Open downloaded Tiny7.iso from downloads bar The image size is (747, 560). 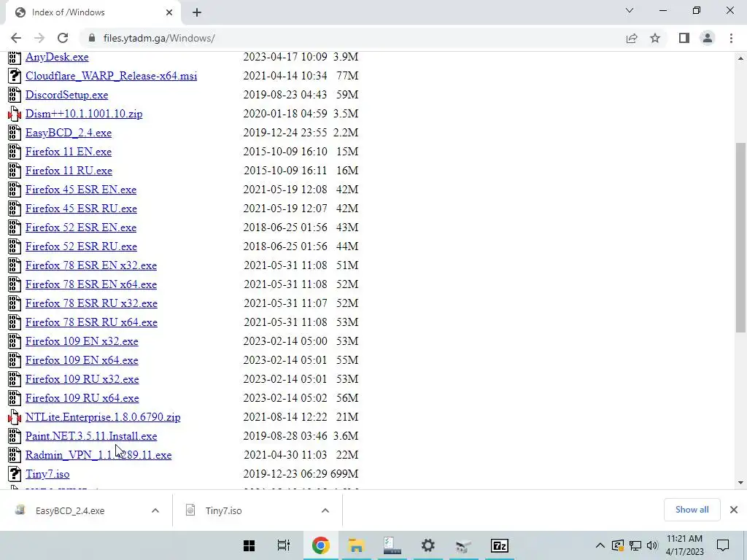click(224, 510)
